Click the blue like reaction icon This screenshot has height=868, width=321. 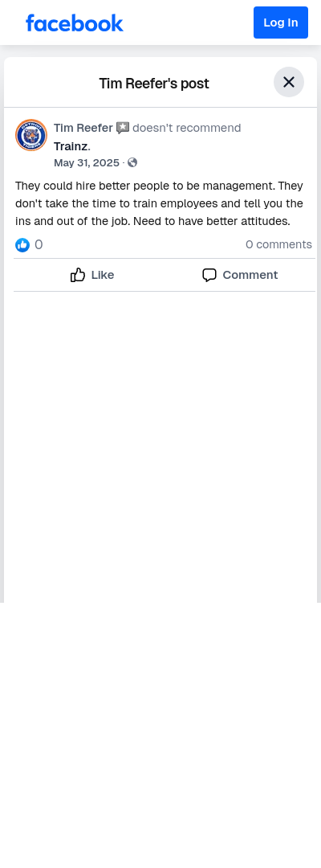(x=22, y=244)
